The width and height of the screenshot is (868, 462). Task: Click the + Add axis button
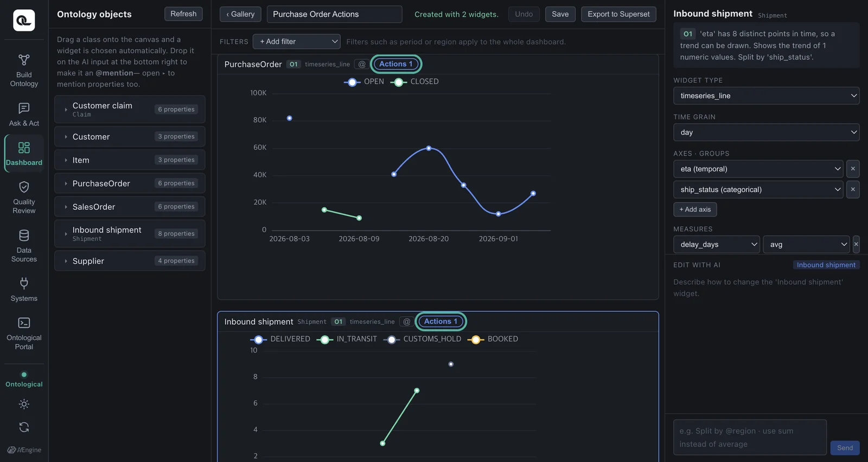click(x=695, y=209)
